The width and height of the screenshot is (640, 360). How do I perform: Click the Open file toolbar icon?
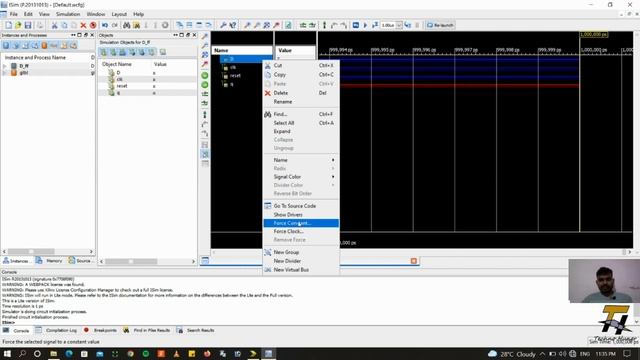pos(18,25)
